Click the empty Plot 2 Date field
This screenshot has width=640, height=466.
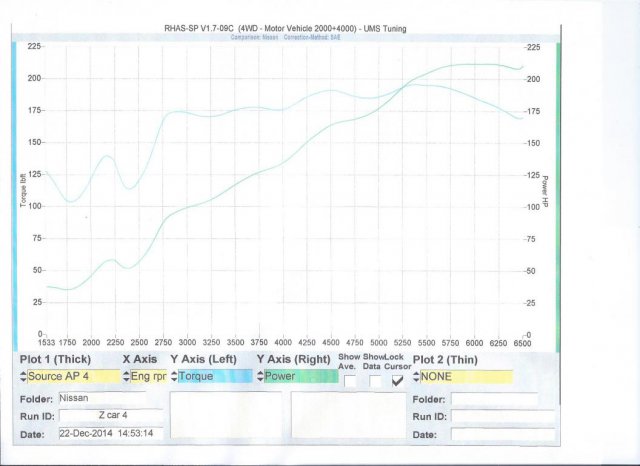(x=494, y=435)
